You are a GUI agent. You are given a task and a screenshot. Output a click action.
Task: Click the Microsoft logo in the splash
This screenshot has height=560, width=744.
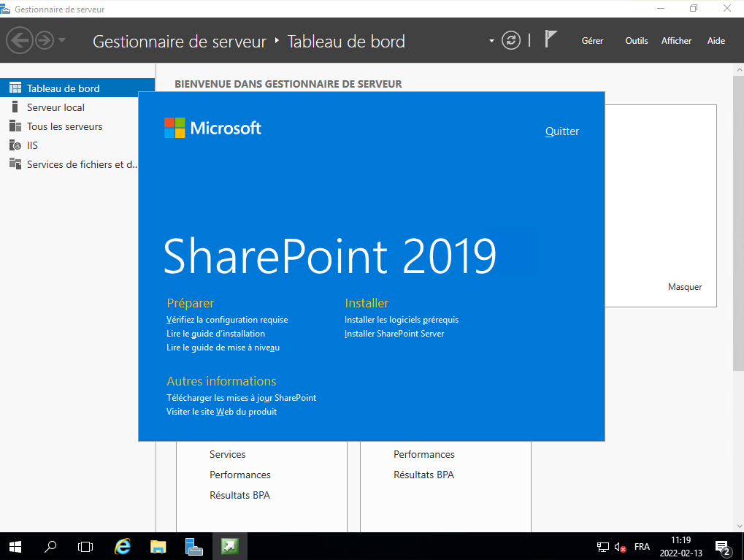(x=212, y=128)
